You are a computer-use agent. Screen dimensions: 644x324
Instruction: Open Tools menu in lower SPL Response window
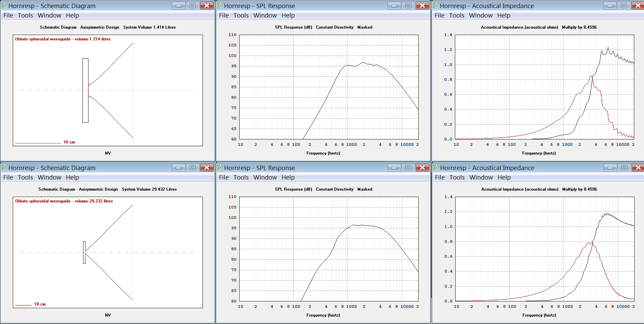tap(241, 177)
